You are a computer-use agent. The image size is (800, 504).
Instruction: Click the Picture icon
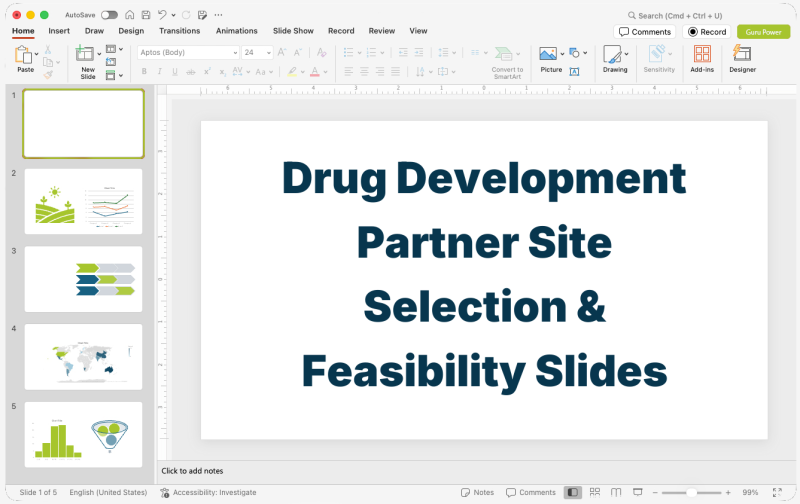548,54
